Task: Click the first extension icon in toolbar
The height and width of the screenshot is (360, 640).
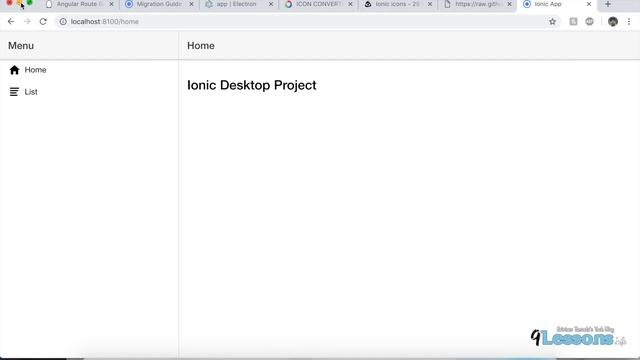Action: coord(573,22)
